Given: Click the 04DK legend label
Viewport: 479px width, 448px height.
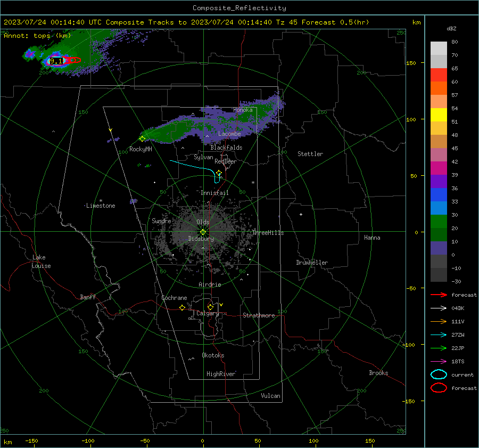Looking at the screenshot, I should (x=458, y=308).
